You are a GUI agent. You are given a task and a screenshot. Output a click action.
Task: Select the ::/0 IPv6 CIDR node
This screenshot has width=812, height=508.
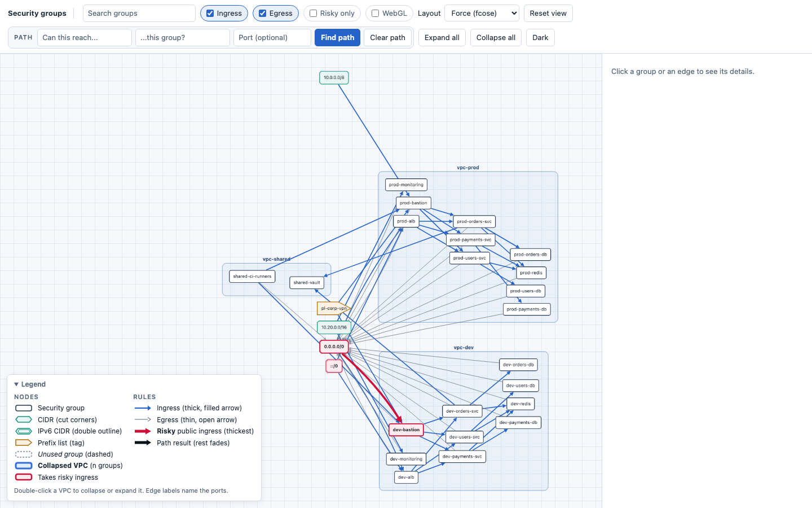coord(334,366)
